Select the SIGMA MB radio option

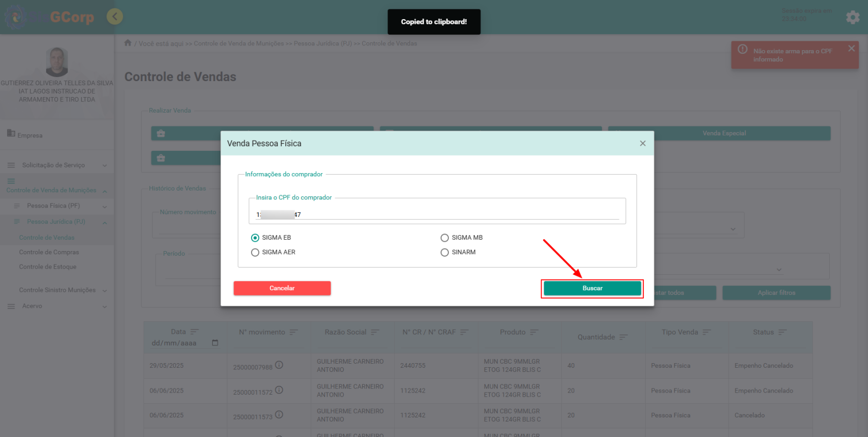pyautogui.click(x=444, y=238)
